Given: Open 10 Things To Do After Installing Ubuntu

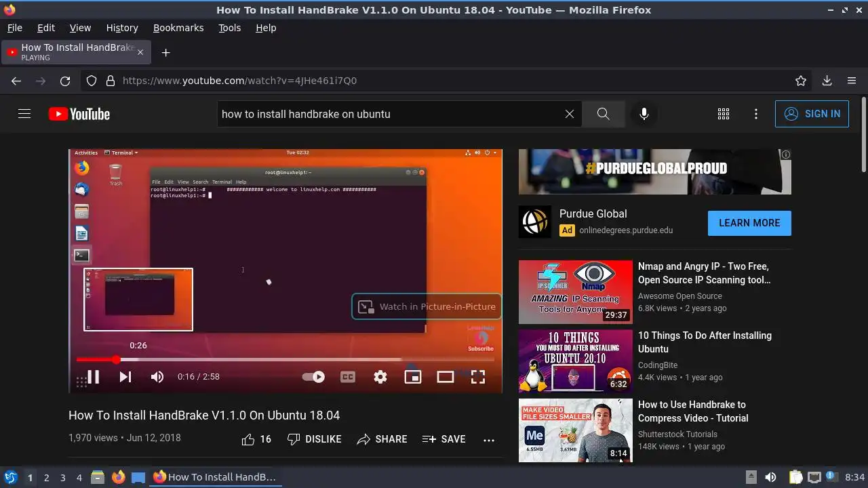Looking at the screenshot, I should click(x=705, y=342).
